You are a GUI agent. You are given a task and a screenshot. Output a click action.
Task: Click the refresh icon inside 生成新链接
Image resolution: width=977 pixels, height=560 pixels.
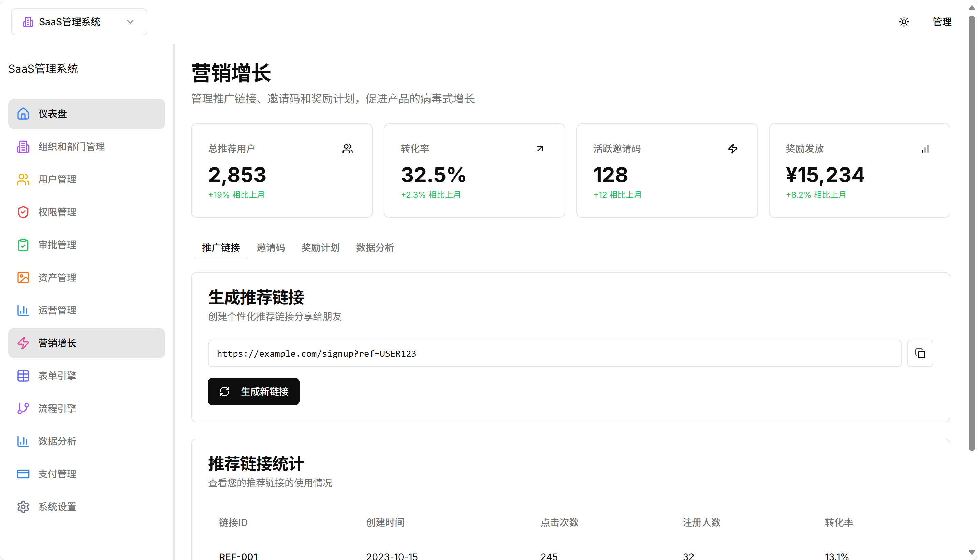tap(224, 392)
